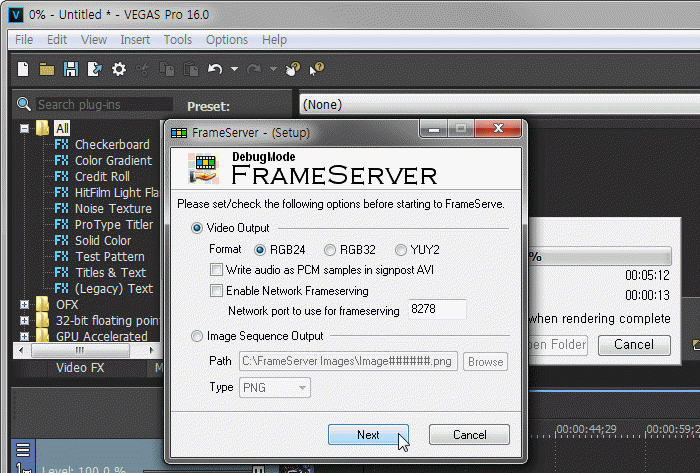Activate the What's This help cursor icon
The width and height of the screenshot is (700, 473).
(317, 69)
